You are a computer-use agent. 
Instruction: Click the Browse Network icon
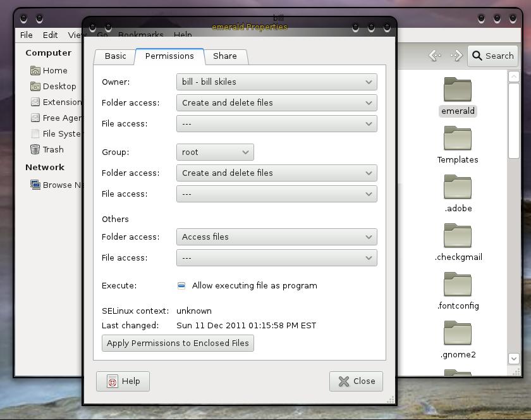35,185
